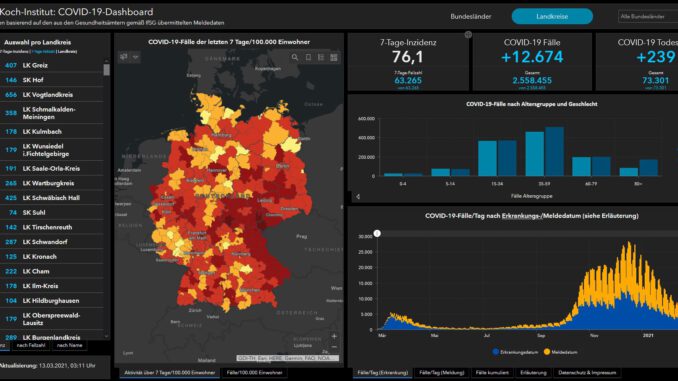Zoom in with the map plus button
Screen dimensions: 678x381
pyautogui.click(x=334, y=336)
